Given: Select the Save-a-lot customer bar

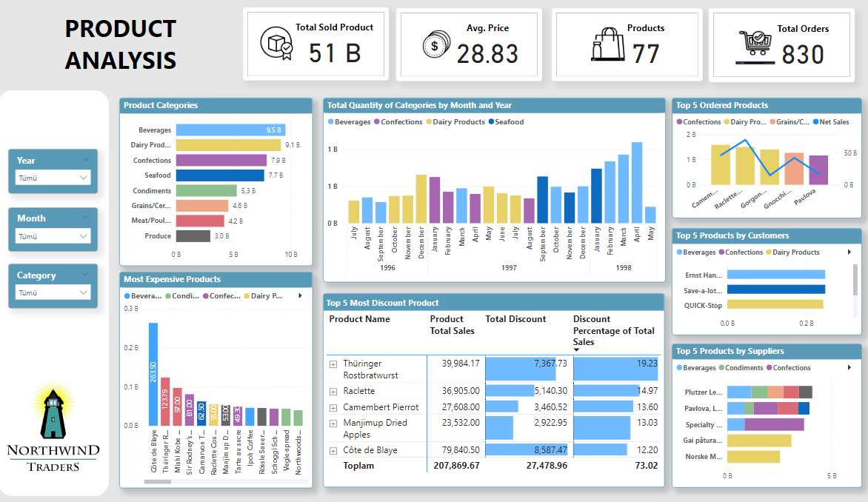Looking at the screenshot, I should (x=776, y=290).
